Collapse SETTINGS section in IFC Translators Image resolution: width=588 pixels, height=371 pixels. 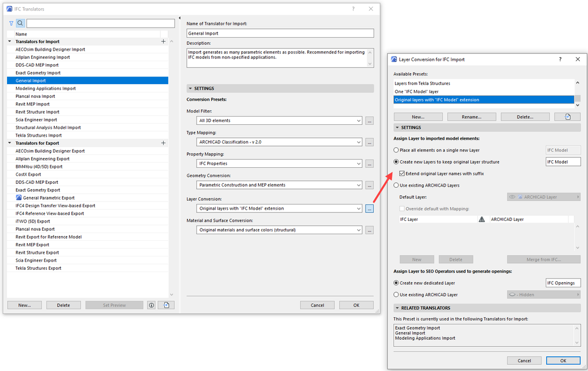[190, 88]
